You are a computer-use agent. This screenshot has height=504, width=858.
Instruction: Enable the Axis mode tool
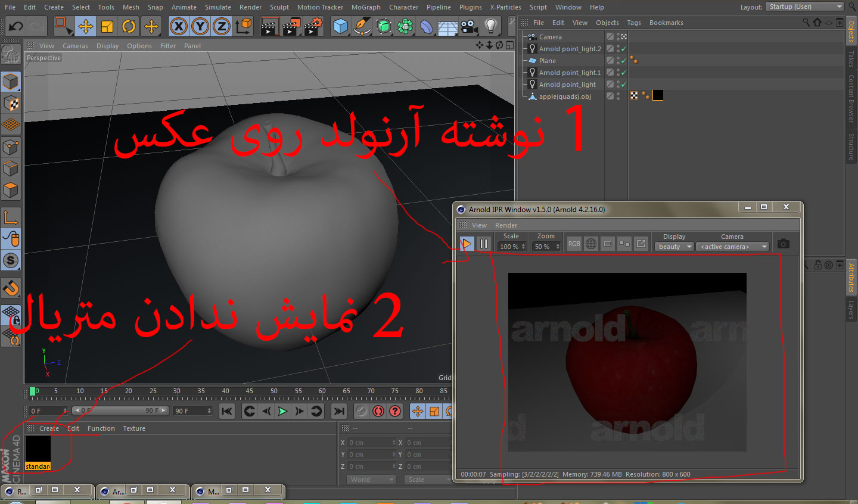pos(11,217)
